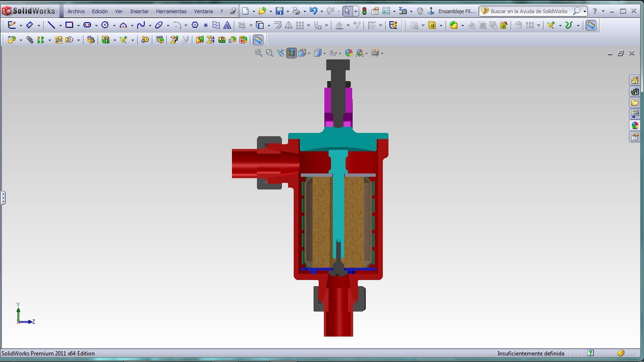Image resolution: width=644 pixels, height=362 pixels.
Task: Toggle the highlighted sketch ruler button in assembly toolbar
Action: point(258,40)
